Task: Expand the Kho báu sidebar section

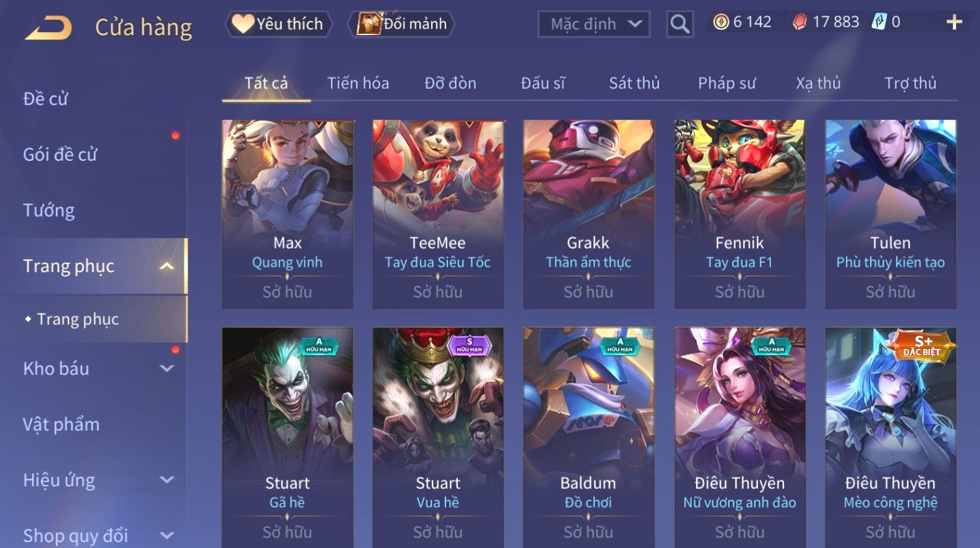Action: point(167,368)
